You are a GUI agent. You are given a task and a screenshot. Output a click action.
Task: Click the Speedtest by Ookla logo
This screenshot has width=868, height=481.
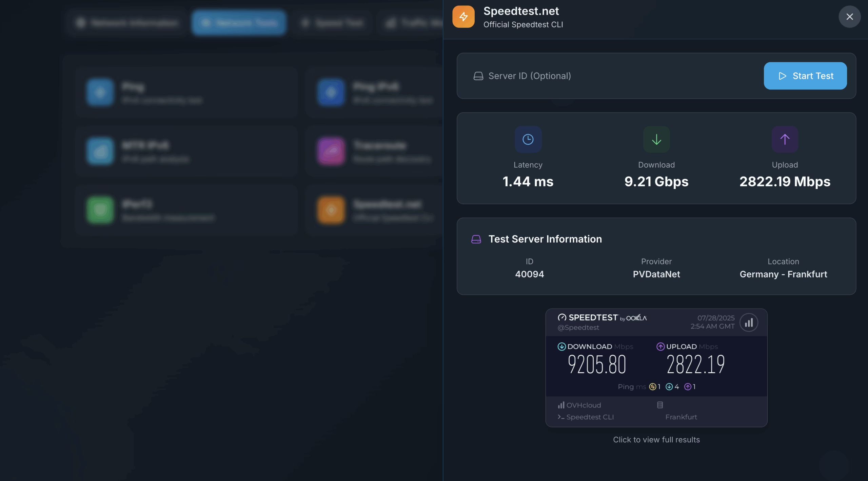coord(602,317)
